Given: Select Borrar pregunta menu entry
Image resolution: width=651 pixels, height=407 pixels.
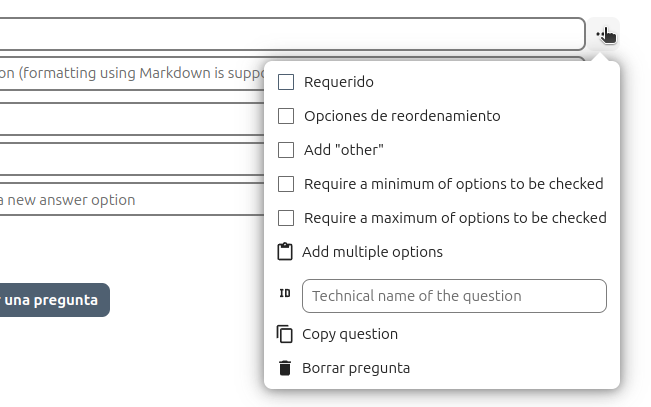Looking at the screenshot, I should [356, 368].
